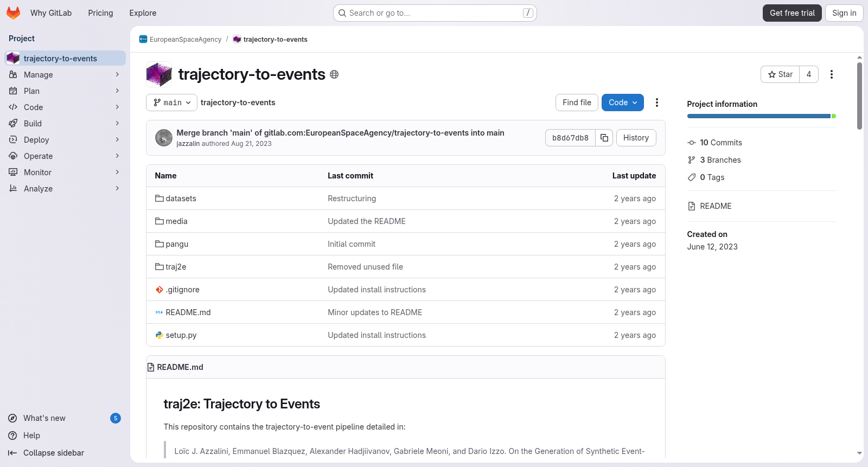Click the git icon for .gitignore
Screen dimensions: 868x467
[159, 290]
